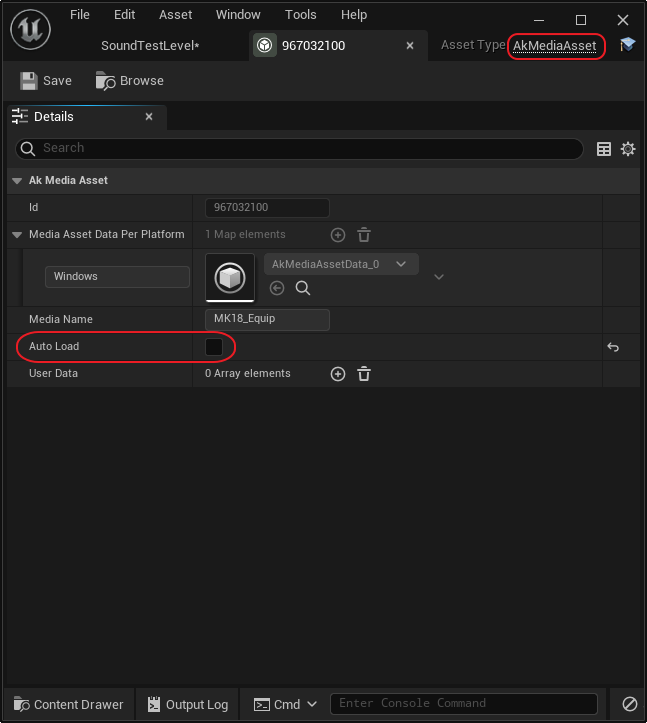Browse to AkMediaAssetData_0 with magnifier icon
This screenshot has width=647, height=723.
point(303,288)
